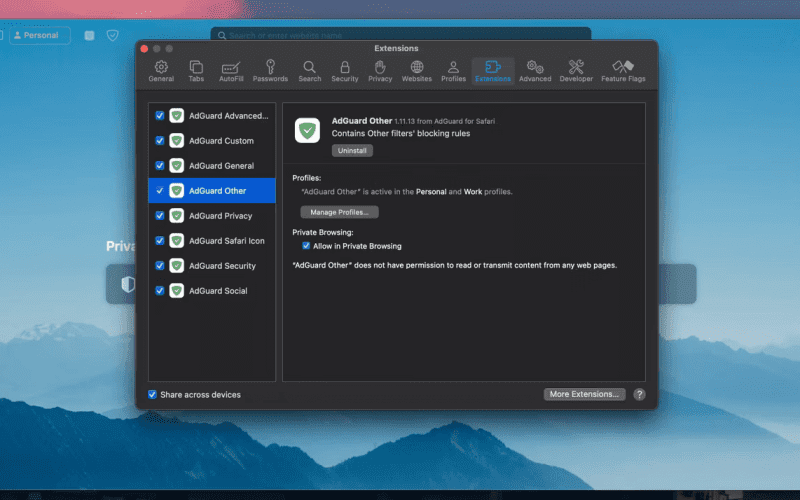Select the AdGuard Safari Icon shield icon
Viewport: 800px width, 500px height.
click(177, 240)
